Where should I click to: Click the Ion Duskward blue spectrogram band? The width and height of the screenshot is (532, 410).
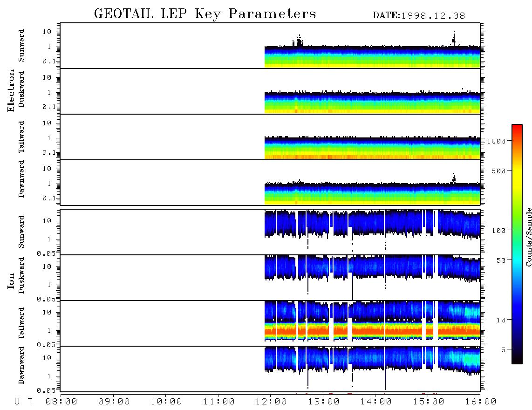(372, 267)
